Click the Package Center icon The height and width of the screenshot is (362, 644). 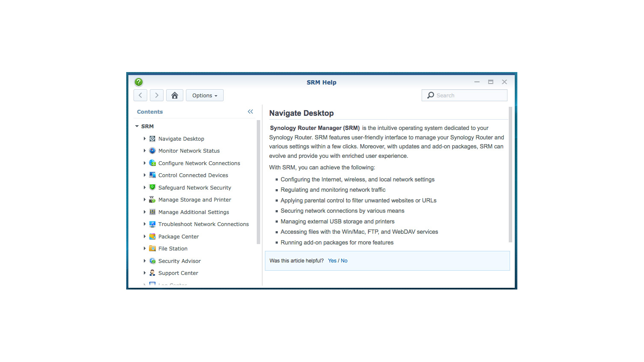click(x=152, y=236)
